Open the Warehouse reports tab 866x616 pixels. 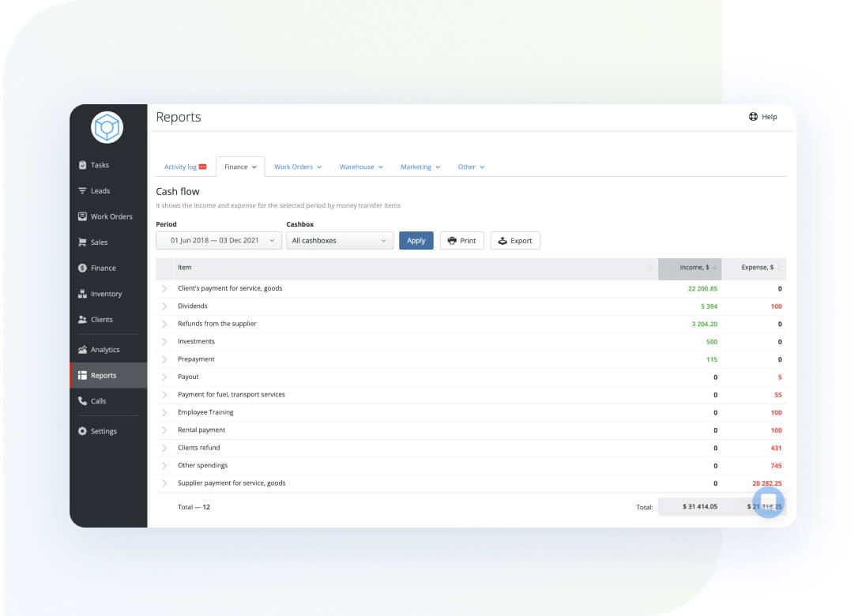point(360,167)
